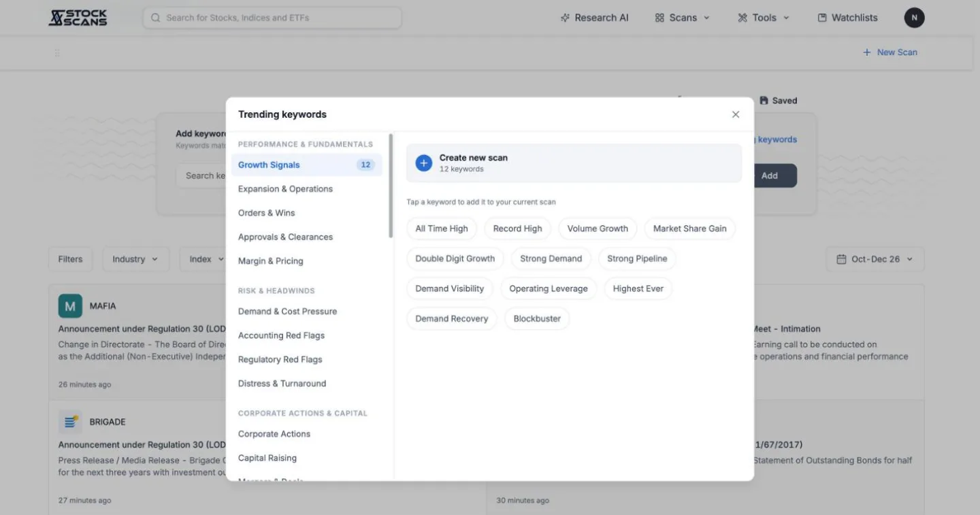The image size is (980, 515).
Task: Click the sidebar category scrollbar
Action: [391, 186]
